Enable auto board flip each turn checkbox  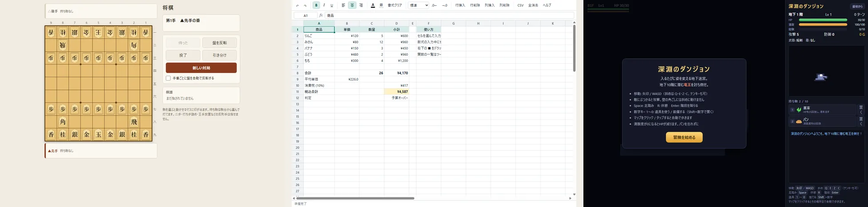[168, 78]
